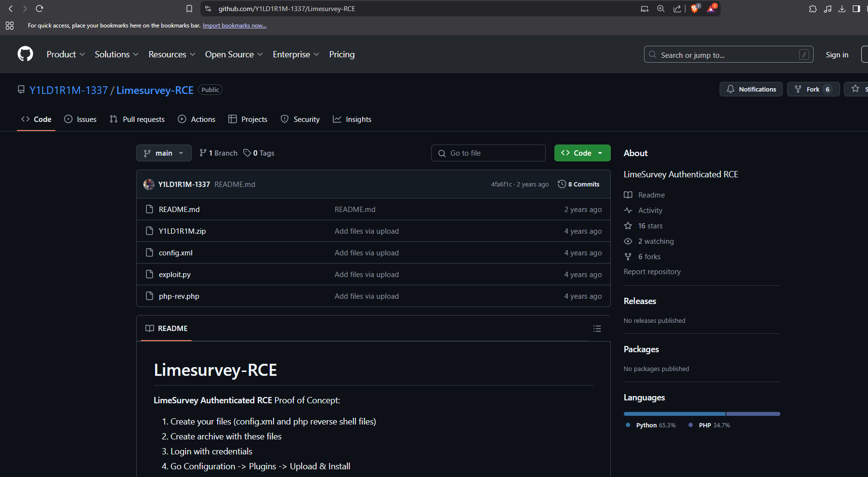868x477 pixels.
Task: Open the Y1LD1R1M-1337 owner profile link
Action: (x=69, y=90)
